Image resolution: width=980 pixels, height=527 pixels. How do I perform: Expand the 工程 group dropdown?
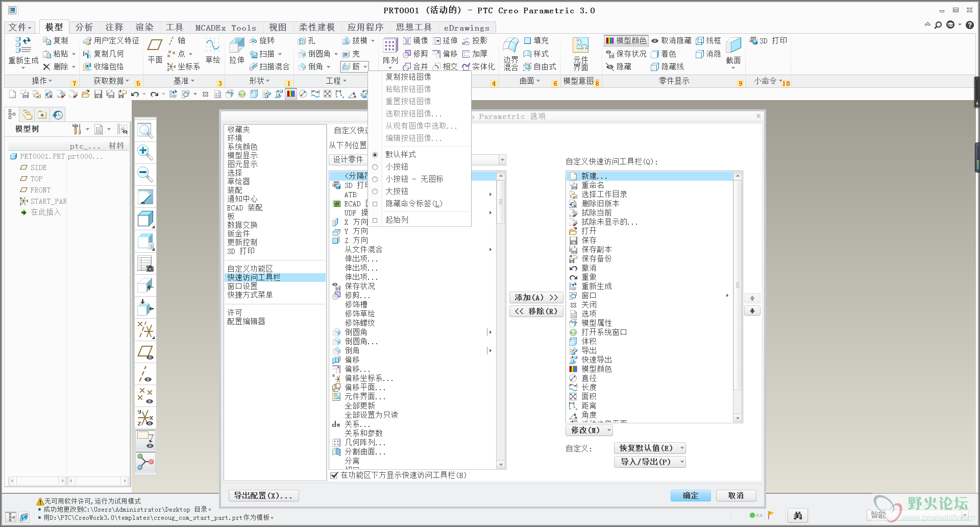tap(336, 81)
